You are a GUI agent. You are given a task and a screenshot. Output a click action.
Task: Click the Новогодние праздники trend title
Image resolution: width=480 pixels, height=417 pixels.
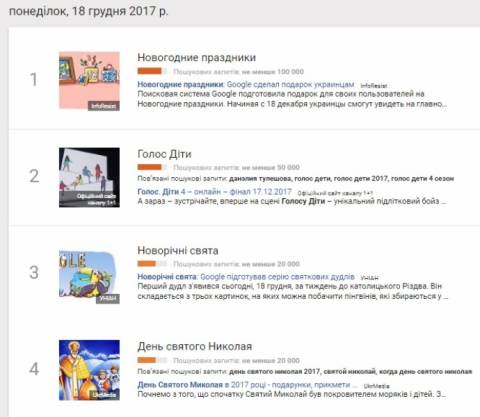tap(197, 57)
